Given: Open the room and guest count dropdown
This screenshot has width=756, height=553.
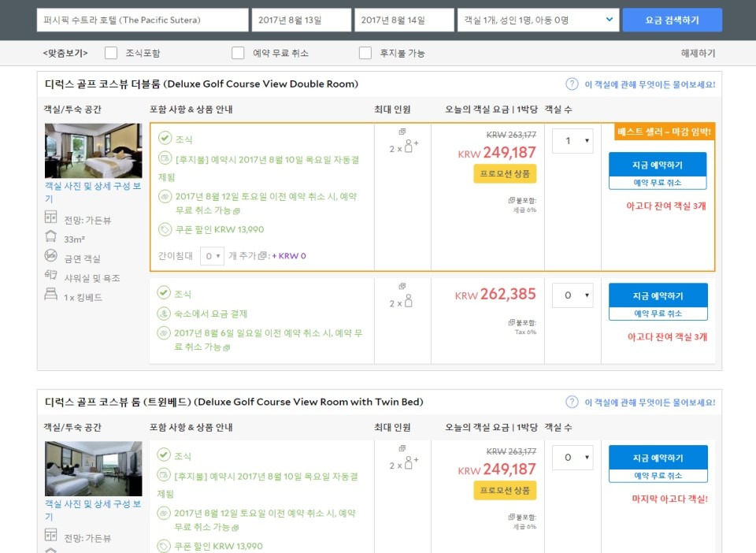Looking at the screenshot, I should [x=538, y=20].
